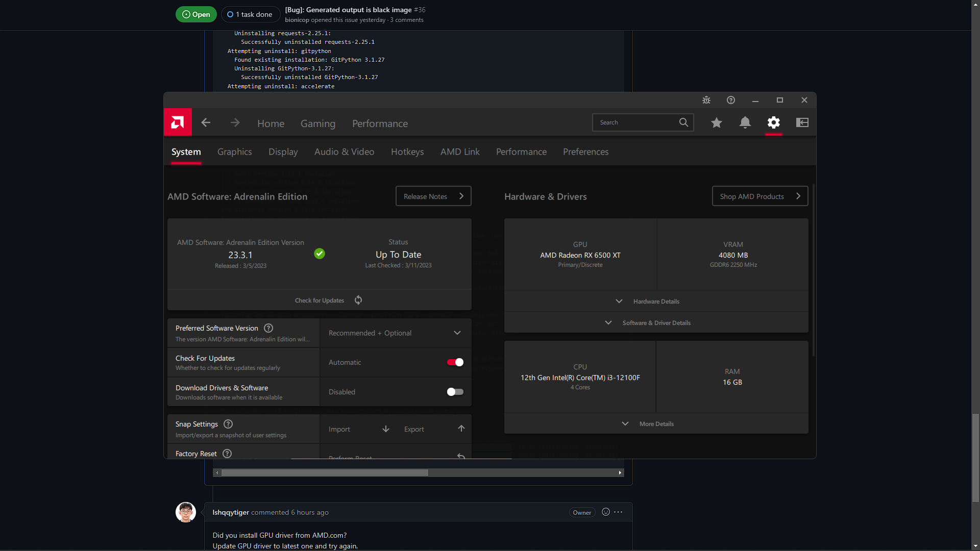This screenshot has height=551, width=980.
Task: Open favorites star icon
Action: click(x=717, y=123)
